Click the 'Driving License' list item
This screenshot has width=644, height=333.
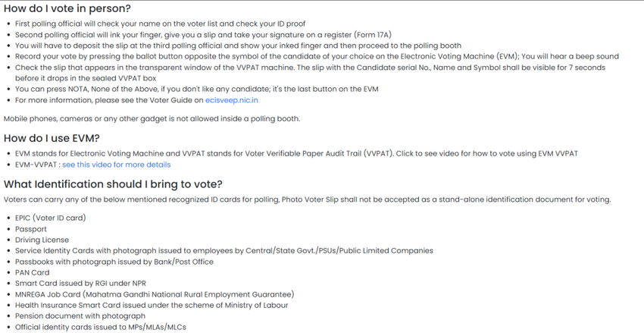pyautogui.click(x=42, y=240)
